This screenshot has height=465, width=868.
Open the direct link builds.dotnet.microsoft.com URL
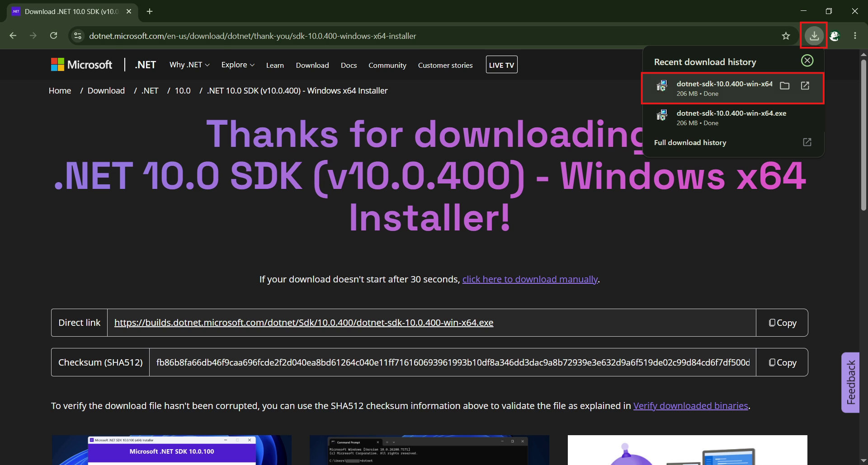(x=304, y=323)
